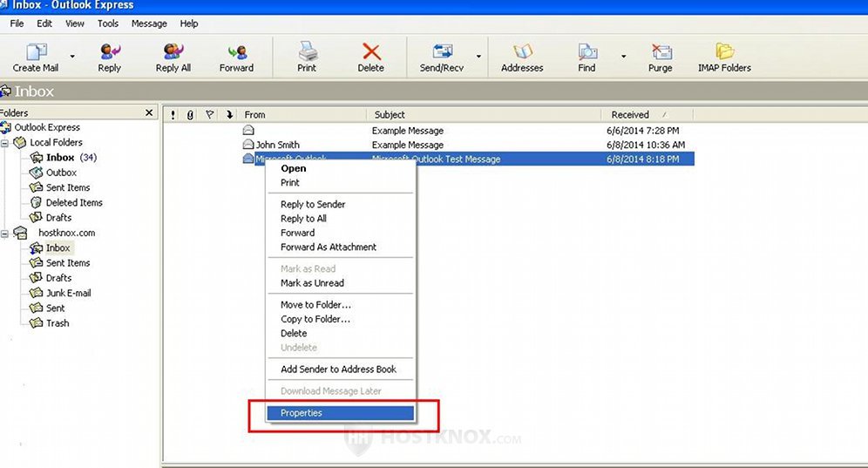Select hostknox.com Drafts folder

click(58, 278)
